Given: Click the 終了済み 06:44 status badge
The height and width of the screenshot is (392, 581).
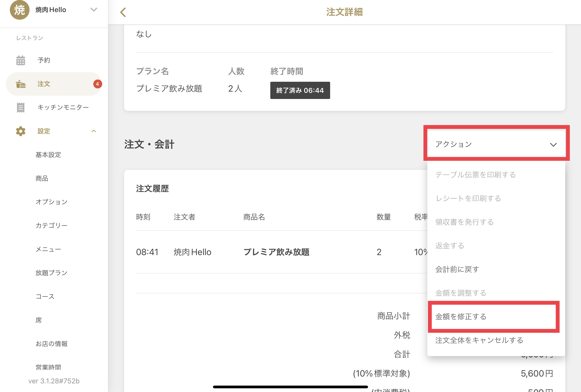Looking at the screenshot, I should [300, 90].
